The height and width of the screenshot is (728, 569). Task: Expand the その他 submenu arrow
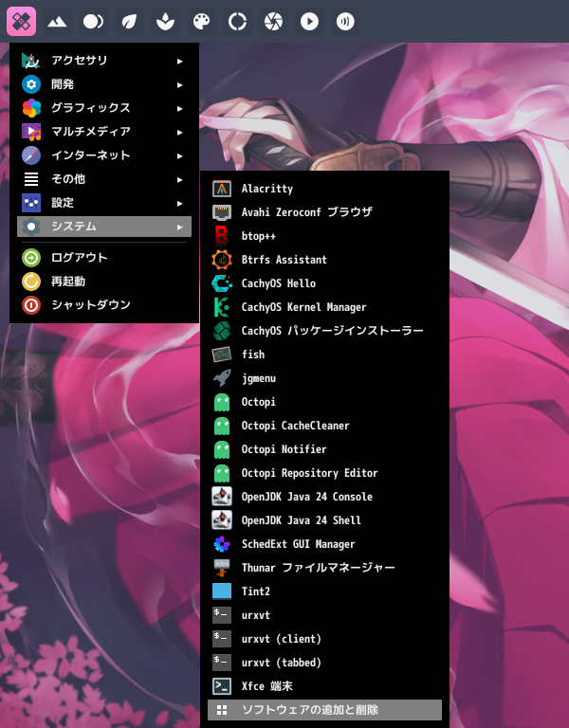180,179
